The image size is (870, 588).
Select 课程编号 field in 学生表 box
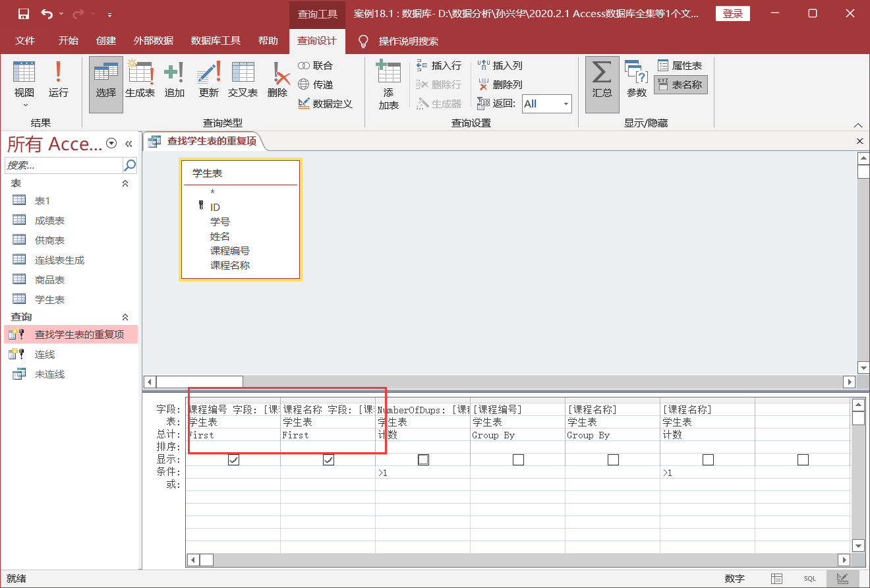point(230,250)
